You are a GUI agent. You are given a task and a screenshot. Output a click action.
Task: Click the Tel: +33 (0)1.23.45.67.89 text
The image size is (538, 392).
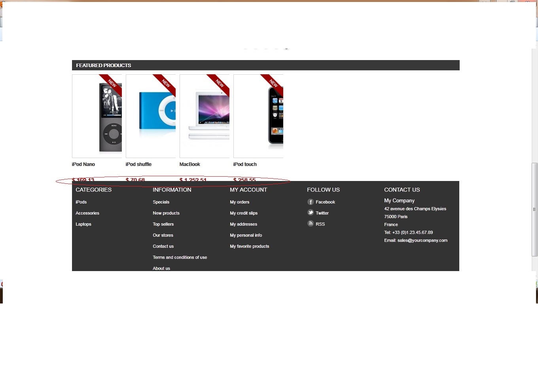point(409,232)
